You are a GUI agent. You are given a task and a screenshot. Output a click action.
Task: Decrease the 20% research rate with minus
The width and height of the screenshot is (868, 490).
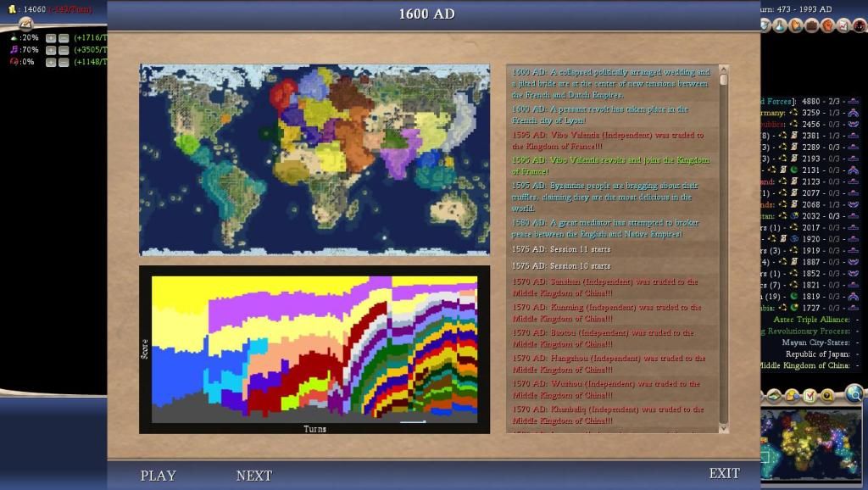point(63,38)
